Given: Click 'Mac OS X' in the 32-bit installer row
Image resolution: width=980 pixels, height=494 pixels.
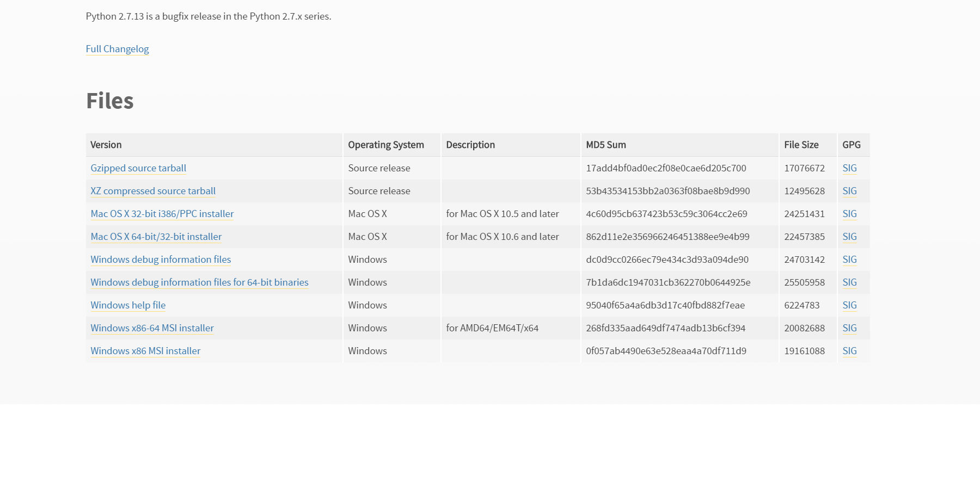Looking at the screenshot, I should (x=367, y=214).
